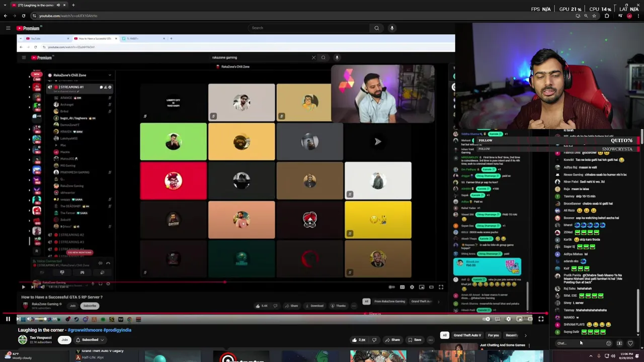
Task: Click the live chat scrollbar
Action: click(638, 312)
